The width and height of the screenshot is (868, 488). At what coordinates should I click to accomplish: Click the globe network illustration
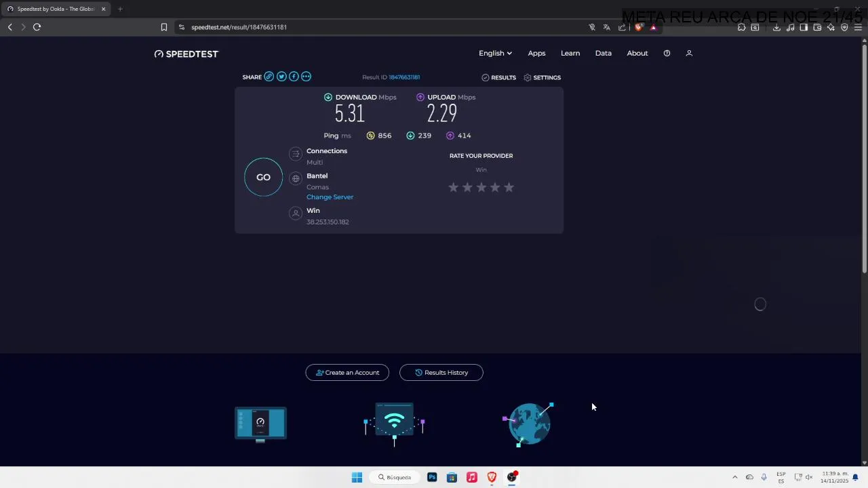click(x=529, y=424)
